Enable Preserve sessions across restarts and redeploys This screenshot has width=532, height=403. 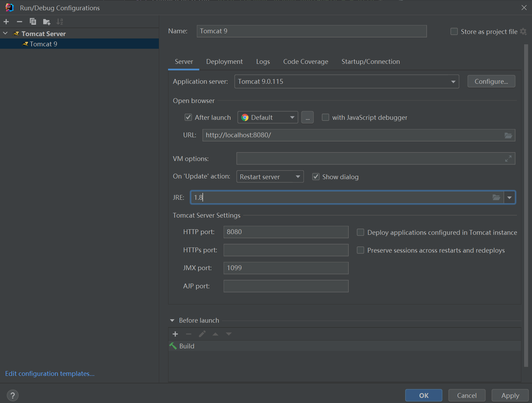[360, 250]
